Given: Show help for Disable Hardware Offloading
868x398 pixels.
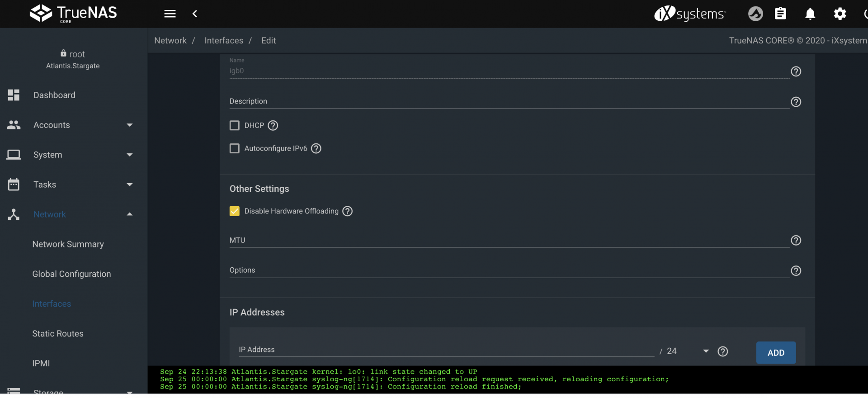Looking at the screenshot, I should [348, 211].
